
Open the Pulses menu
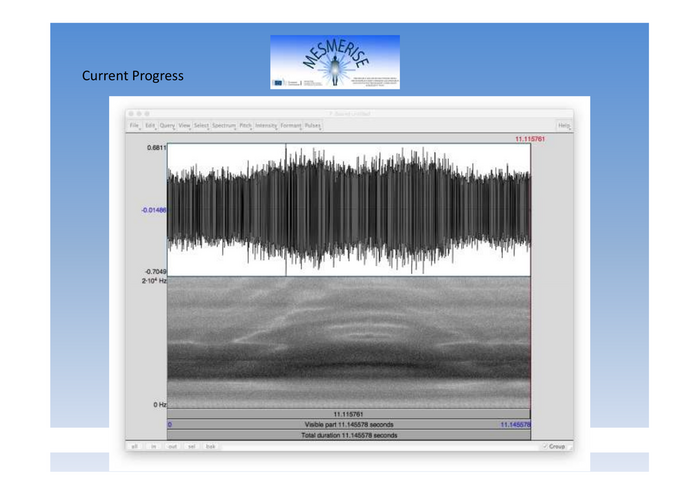click(312, 125)
